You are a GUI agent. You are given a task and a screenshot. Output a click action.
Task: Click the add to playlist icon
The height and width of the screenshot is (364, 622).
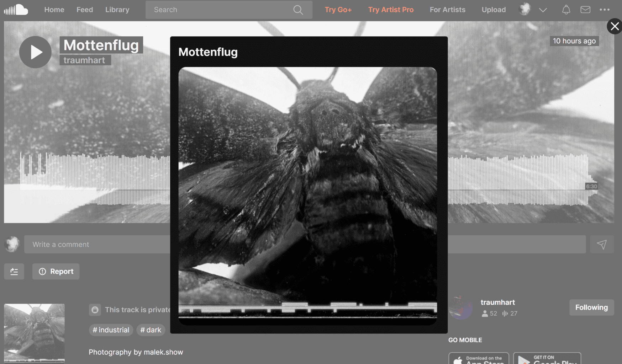point(14,272)
